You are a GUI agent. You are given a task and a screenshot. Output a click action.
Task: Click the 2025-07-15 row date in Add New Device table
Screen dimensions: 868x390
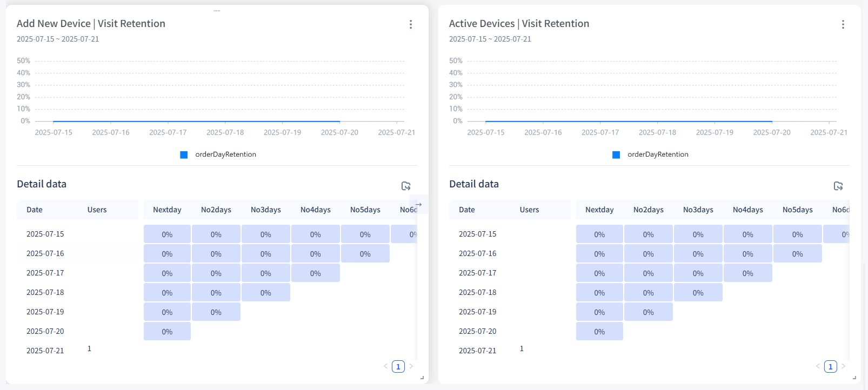pyautogui.click(x=45, y=234)
